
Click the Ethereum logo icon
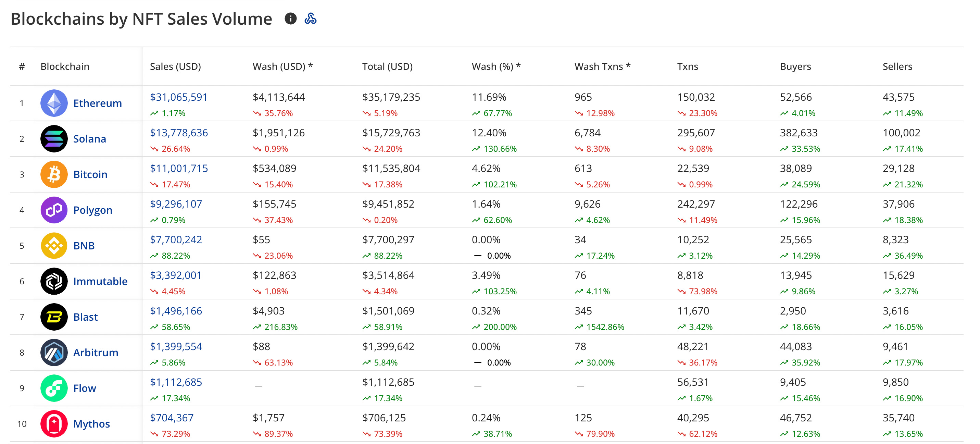54,103
